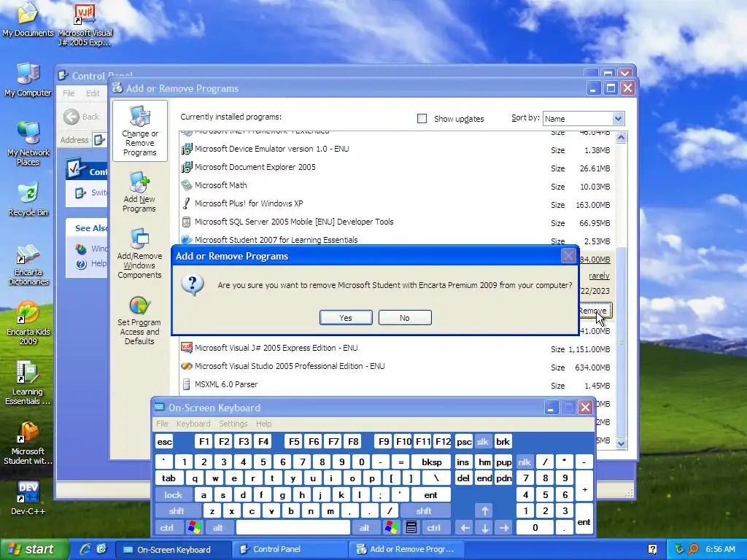Switch to Add or Remove Programs taskbar button

407,549
